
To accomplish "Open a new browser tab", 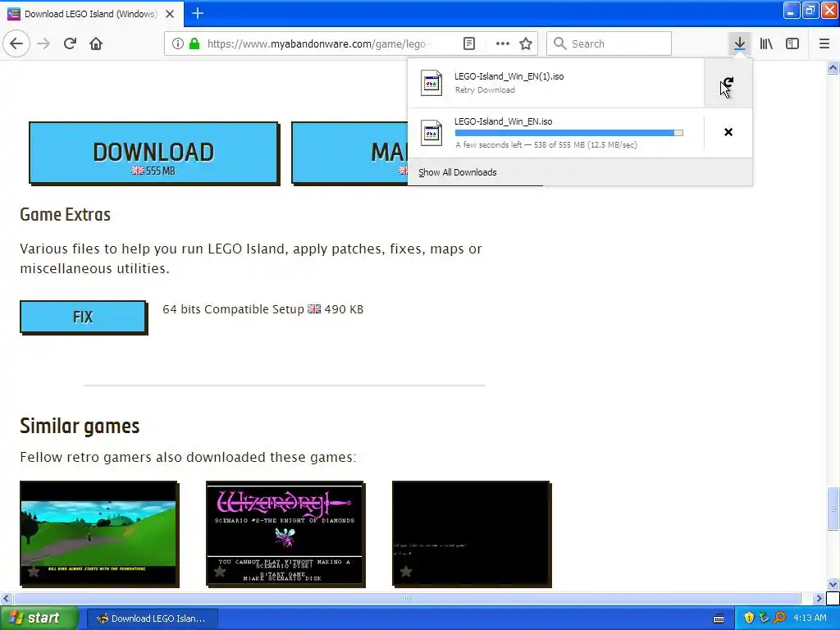I will point(198,13).
